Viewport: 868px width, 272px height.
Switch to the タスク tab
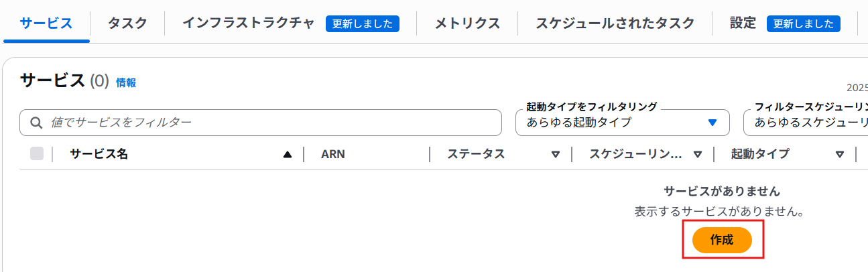(127, 23)
